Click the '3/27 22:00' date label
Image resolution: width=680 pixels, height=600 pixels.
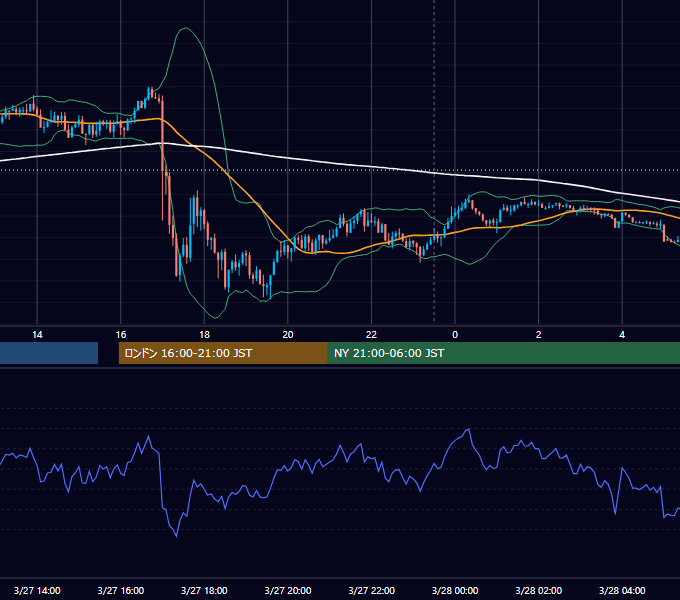click(372, 590)
